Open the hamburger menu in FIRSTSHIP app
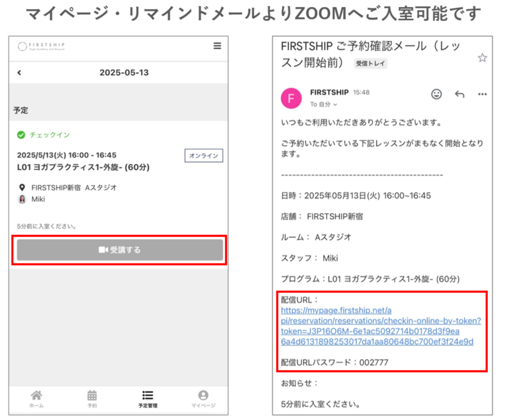The image size is (507, 420). point(217,46)
